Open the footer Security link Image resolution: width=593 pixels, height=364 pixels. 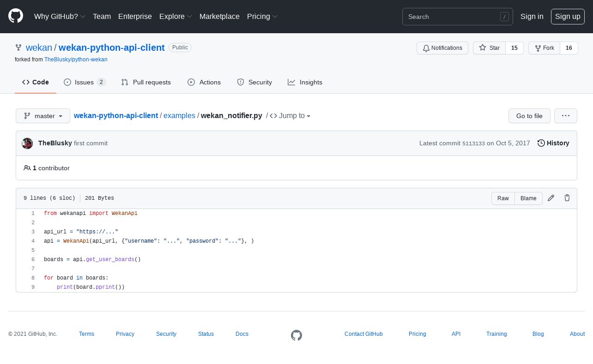[166, 334]
